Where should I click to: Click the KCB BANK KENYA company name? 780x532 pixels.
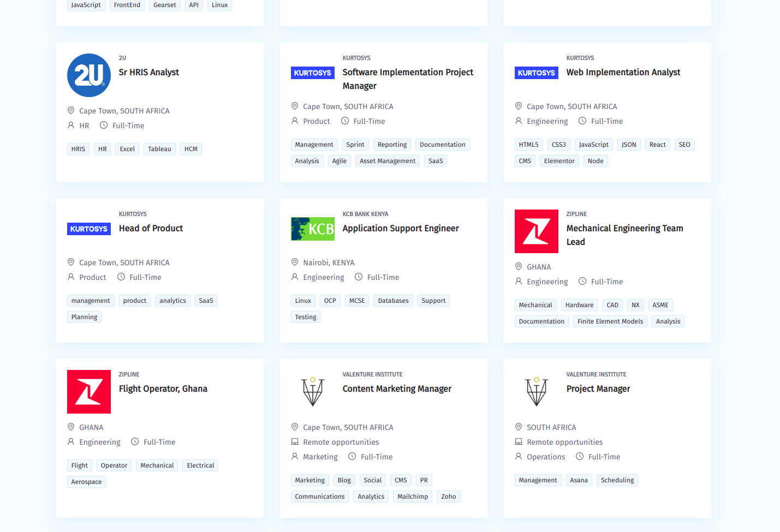coord(366,214)
